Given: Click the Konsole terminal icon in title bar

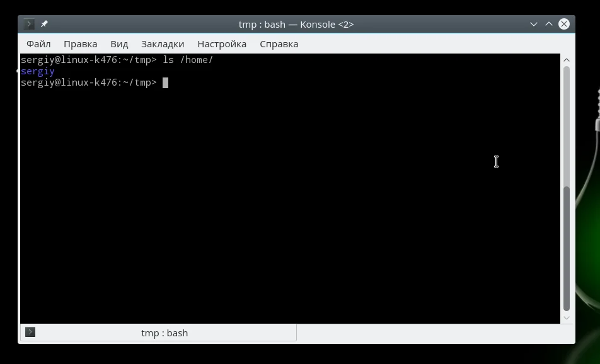Looking at the screenshot, I should click(29, 24).
